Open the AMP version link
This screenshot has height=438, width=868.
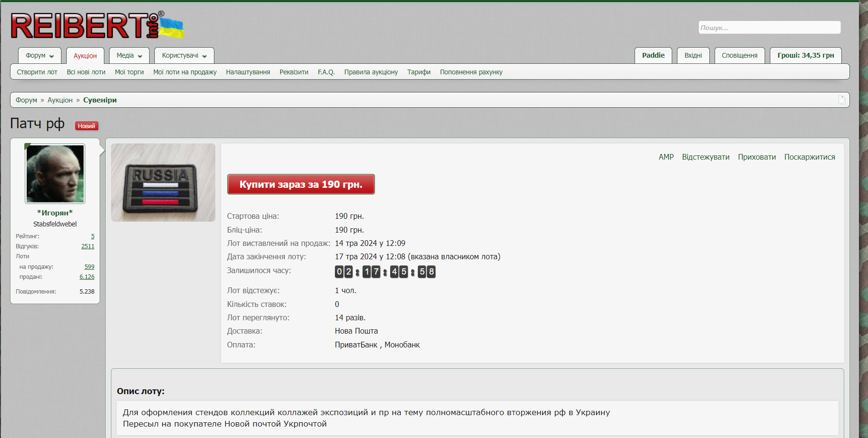(x=666, y=157)
